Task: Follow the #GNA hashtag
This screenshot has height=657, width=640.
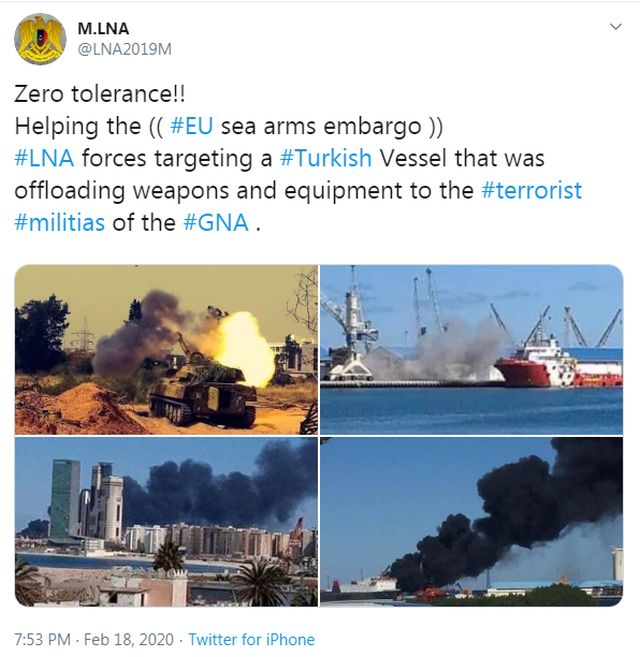Action: pos(216,222)
